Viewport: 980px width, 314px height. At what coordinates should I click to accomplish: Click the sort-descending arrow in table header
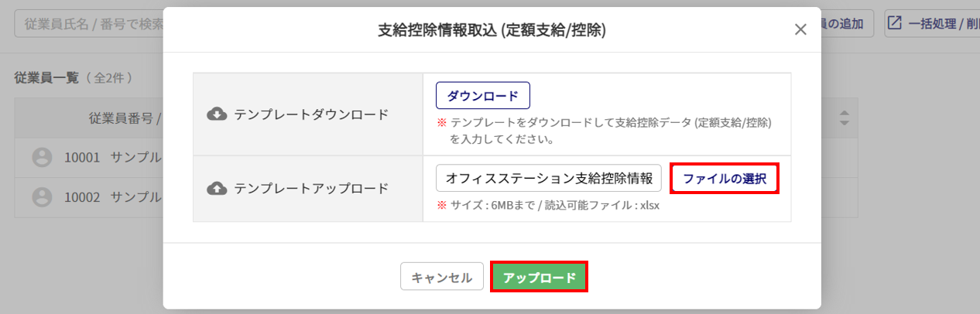[x=845, y=123]
